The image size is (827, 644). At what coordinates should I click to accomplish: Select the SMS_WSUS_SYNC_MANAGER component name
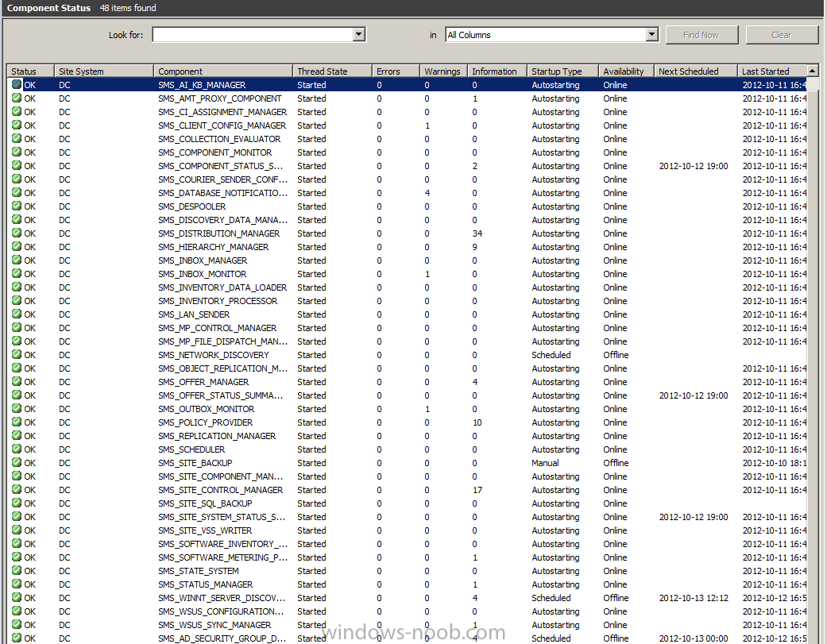coord(214,624)
